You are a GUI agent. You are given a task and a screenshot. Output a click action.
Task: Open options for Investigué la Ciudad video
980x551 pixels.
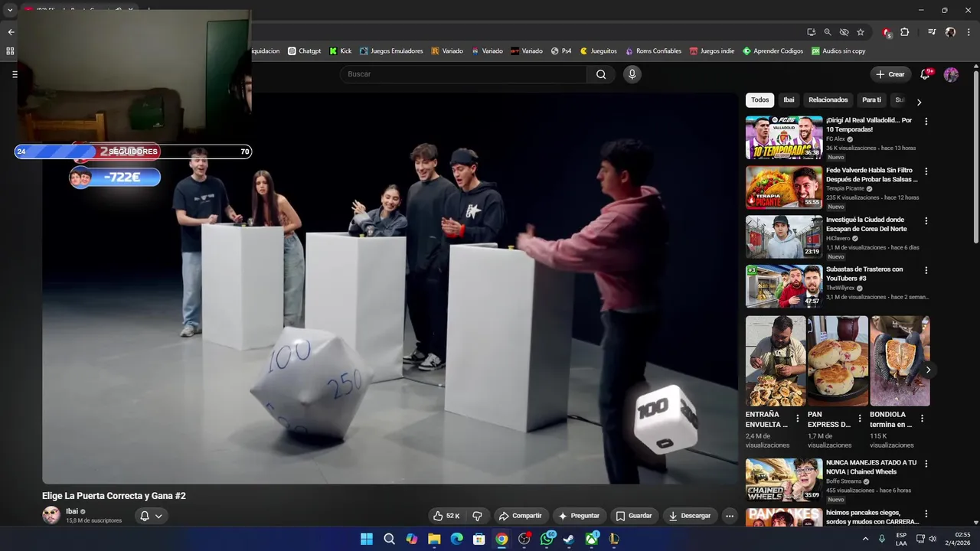pos(926,220)
